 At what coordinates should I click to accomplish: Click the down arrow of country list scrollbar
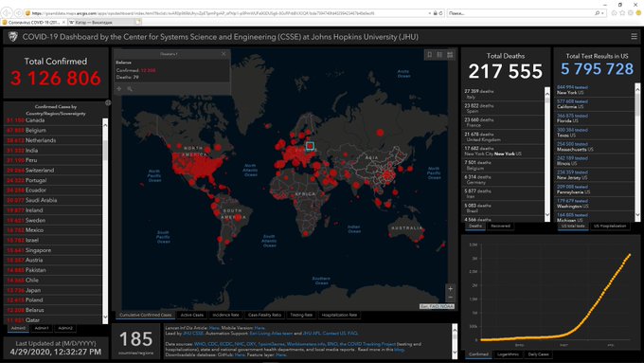[x=105, y=317]
